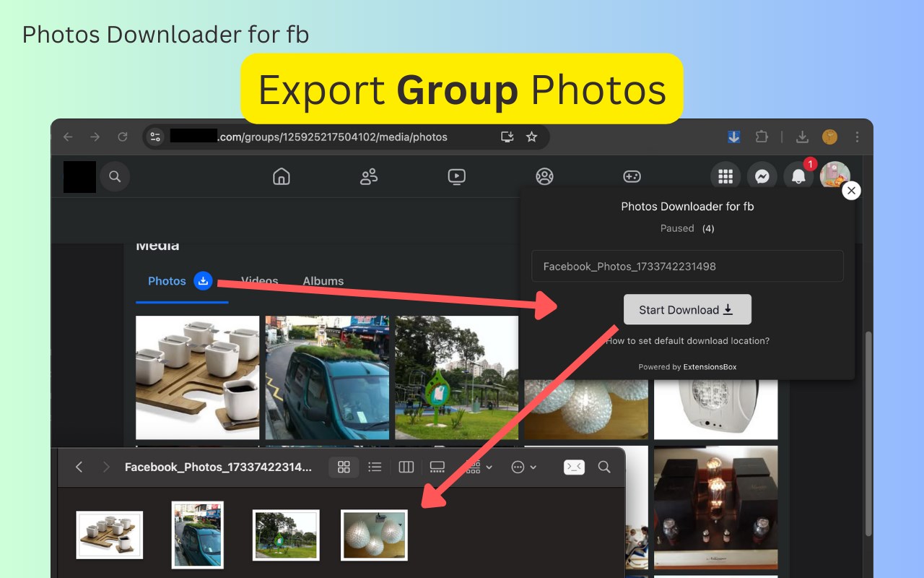Click the Finder search icon
This screenshot has width=924, height=578.
tap(604, 467)
